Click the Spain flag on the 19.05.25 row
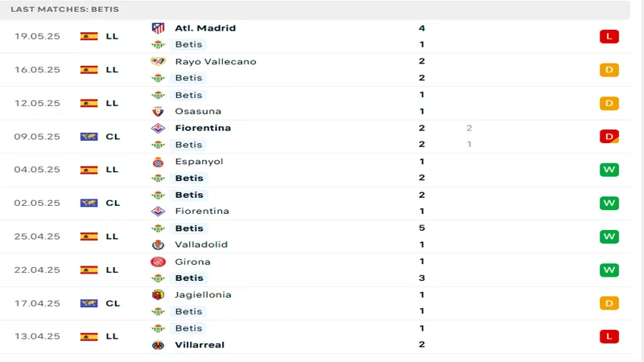 click(89, 36)
